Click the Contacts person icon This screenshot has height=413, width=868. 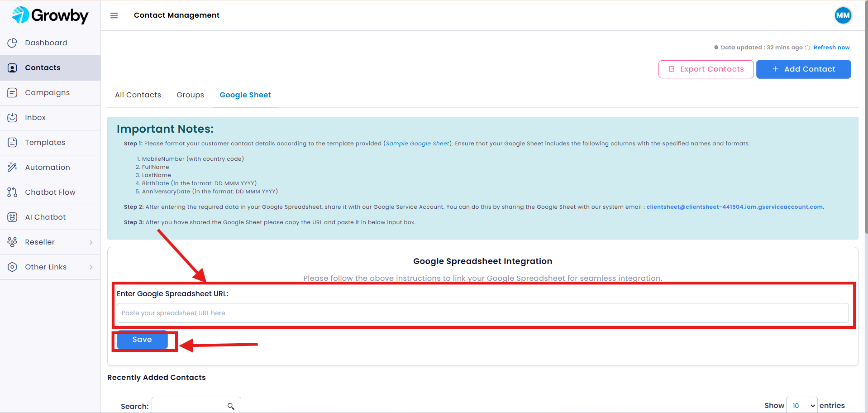pyautogui.click(x=12, y=68)
